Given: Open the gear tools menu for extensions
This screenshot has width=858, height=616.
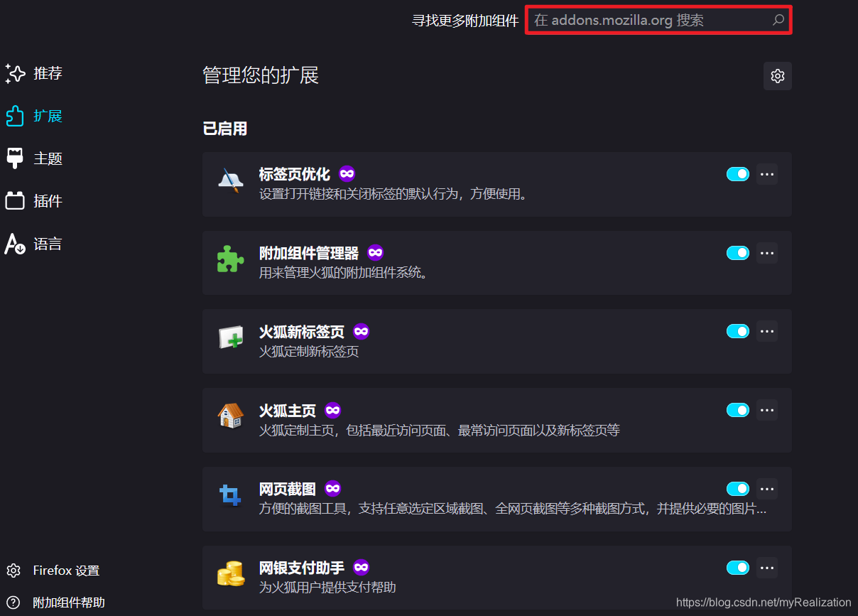Looking at the screenshot, I should (778, 76).
